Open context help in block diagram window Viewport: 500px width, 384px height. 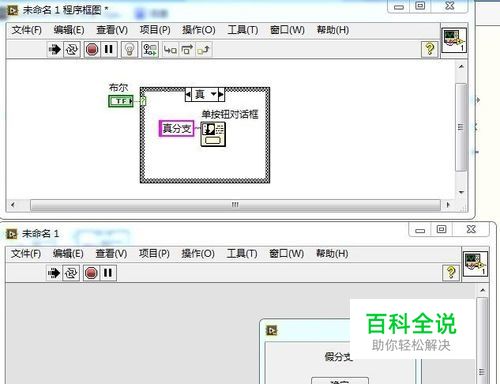click(x=430, y=49)
